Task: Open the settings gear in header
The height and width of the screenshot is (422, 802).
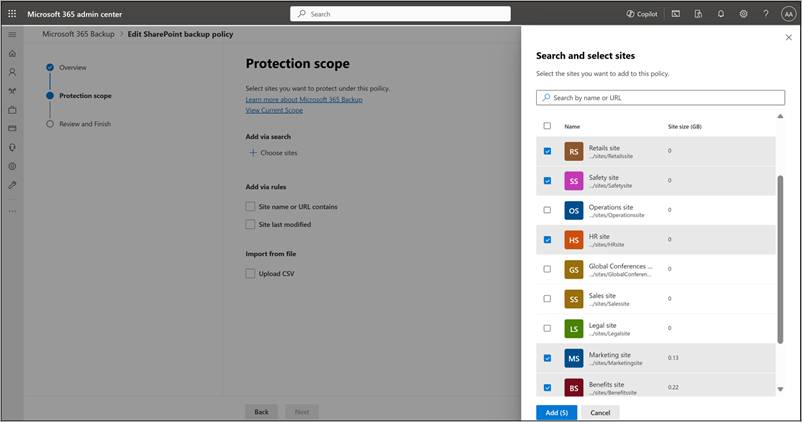Action: pos(743,14)
